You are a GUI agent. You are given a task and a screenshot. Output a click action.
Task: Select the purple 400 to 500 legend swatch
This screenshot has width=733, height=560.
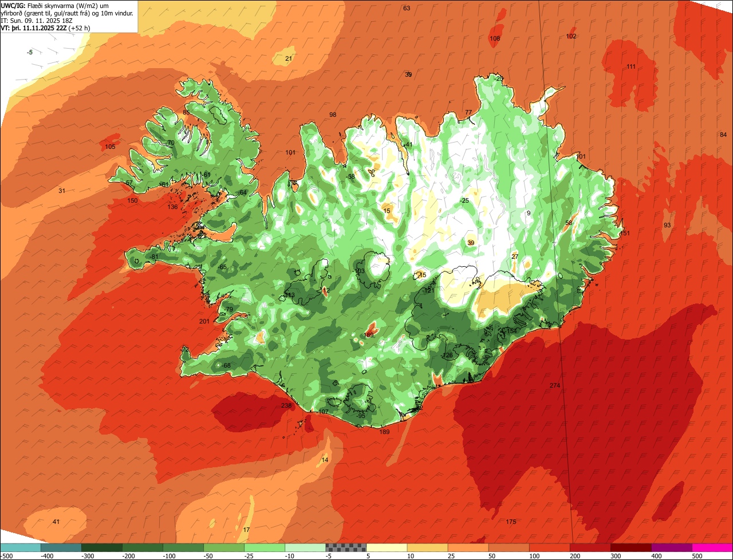point(671,547)
